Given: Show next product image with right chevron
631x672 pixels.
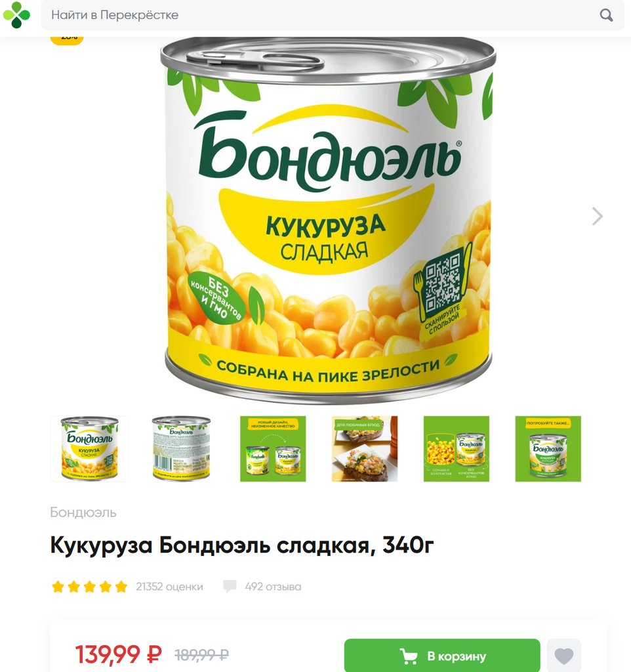Looking at the screenshot, I should click(597, 216).
